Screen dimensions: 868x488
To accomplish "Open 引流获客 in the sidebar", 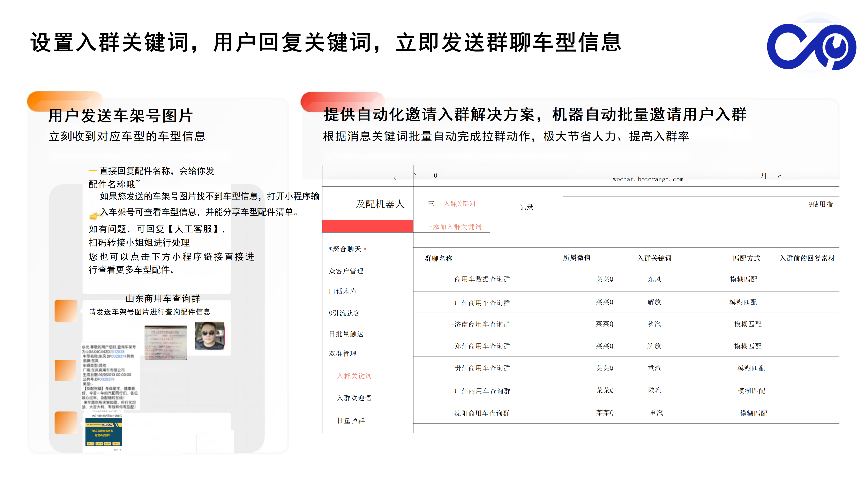I will pyautogui.click(x=344, y=313).
